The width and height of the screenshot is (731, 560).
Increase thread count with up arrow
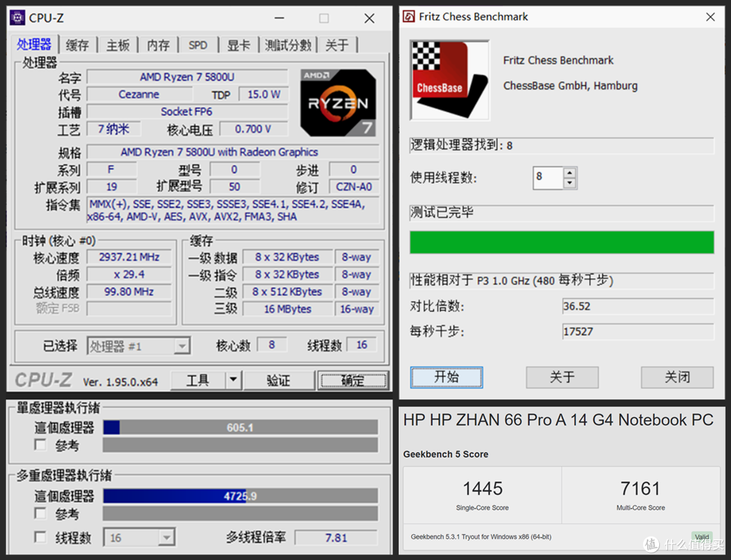click(569, 173)
